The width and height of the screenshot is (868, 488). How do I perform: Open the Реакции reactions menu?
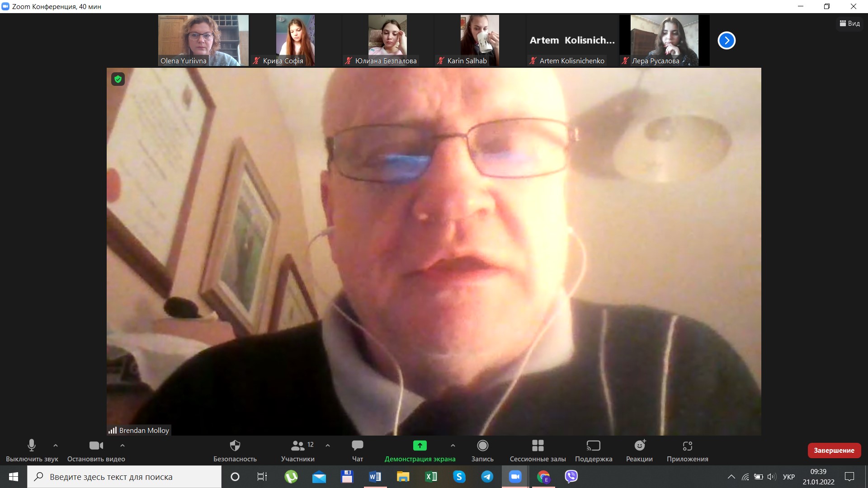click(x=639, y=450)
